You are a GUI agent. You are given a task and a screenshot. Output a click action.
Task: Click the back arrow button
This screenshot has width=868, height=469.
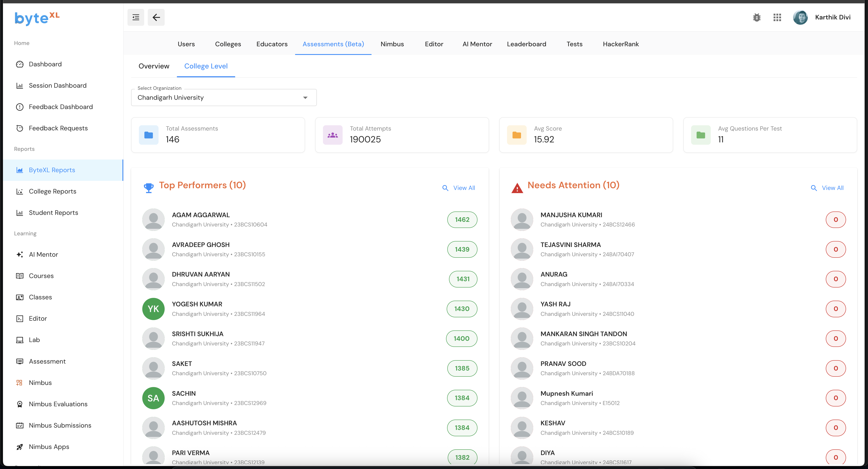click(x=156, y=18)
